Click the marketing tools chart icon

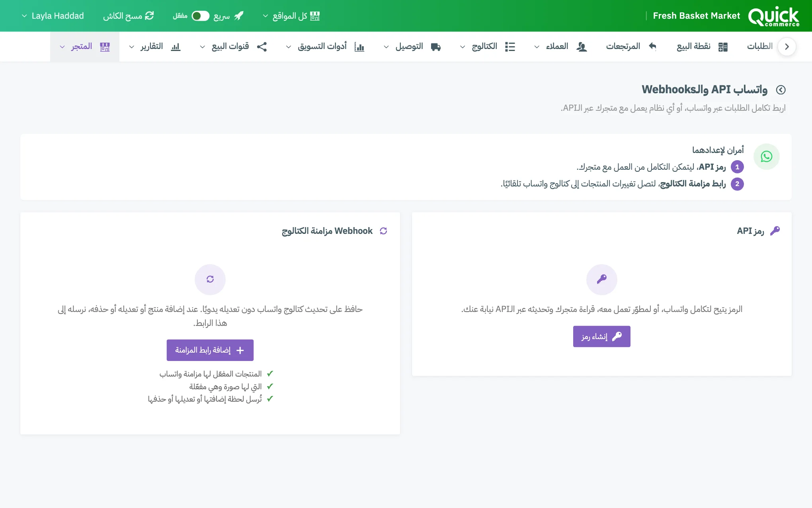[359, 47]
